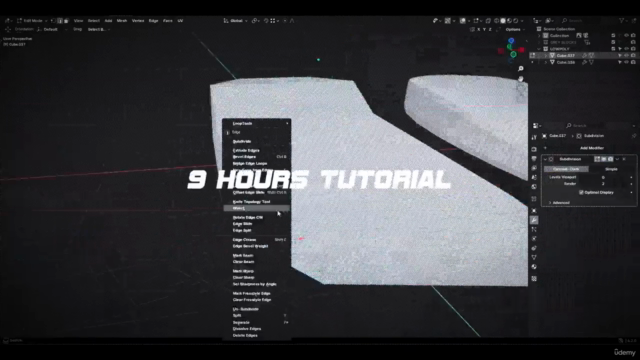Viewport: 640px width, 360px height.
Task: Expand the Cube.037 tree item
Action: coord(546,56)
